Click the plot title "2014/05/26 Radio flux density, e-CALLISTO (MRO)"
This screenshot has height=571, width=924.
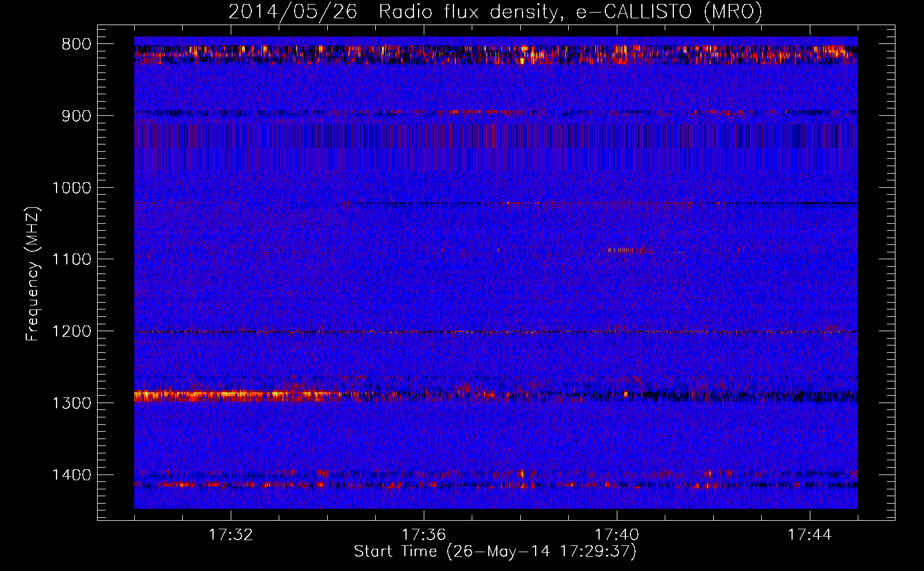495,11
